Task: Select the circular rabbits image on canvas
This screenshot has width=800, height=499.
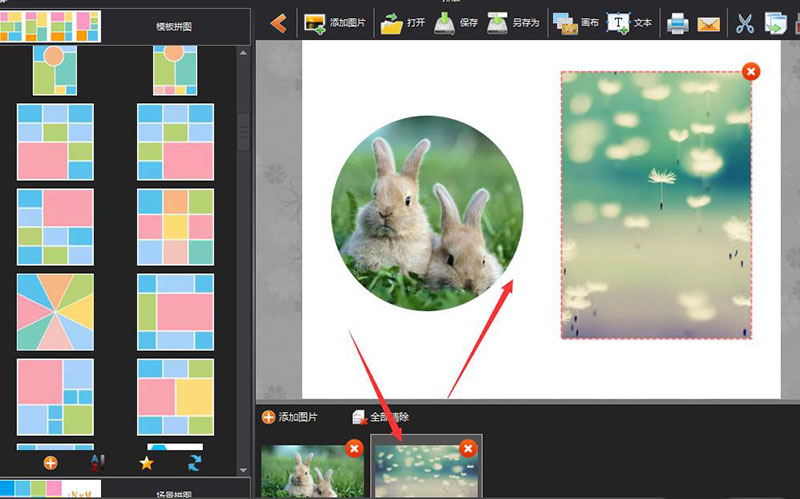Action: point(427,213)
